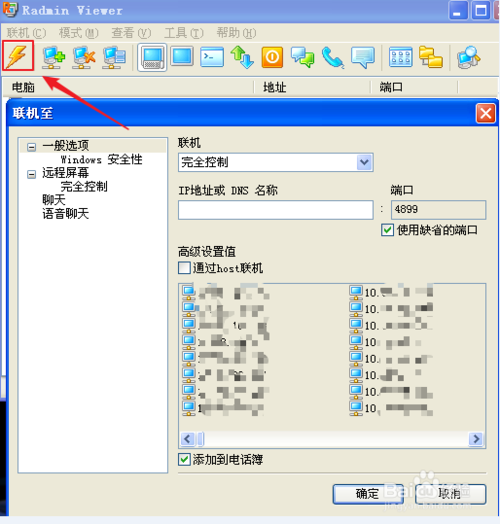
Task: Close the 联机至 dialog with the red X
Action: tap(485, 113)
